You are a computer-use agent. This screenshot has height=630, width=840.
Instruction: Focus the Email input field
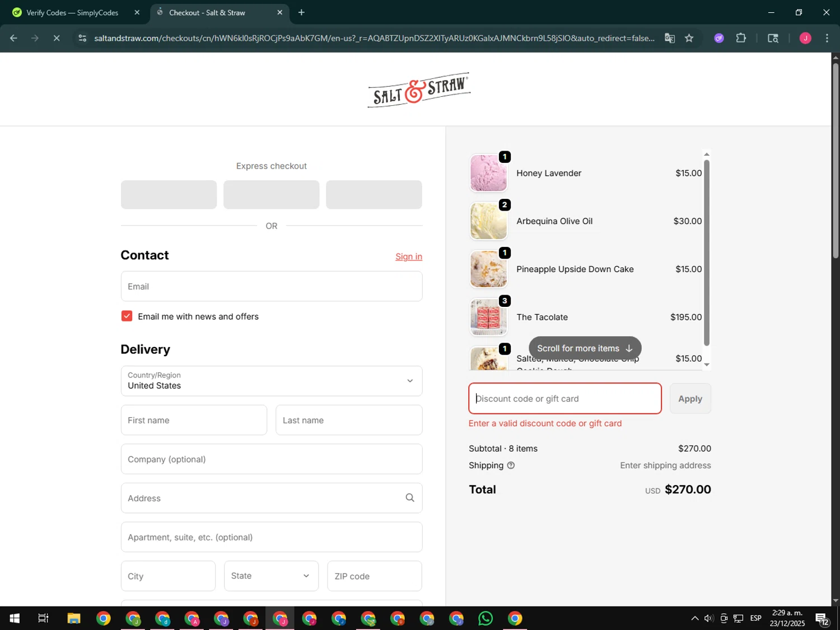click(272, 286)
